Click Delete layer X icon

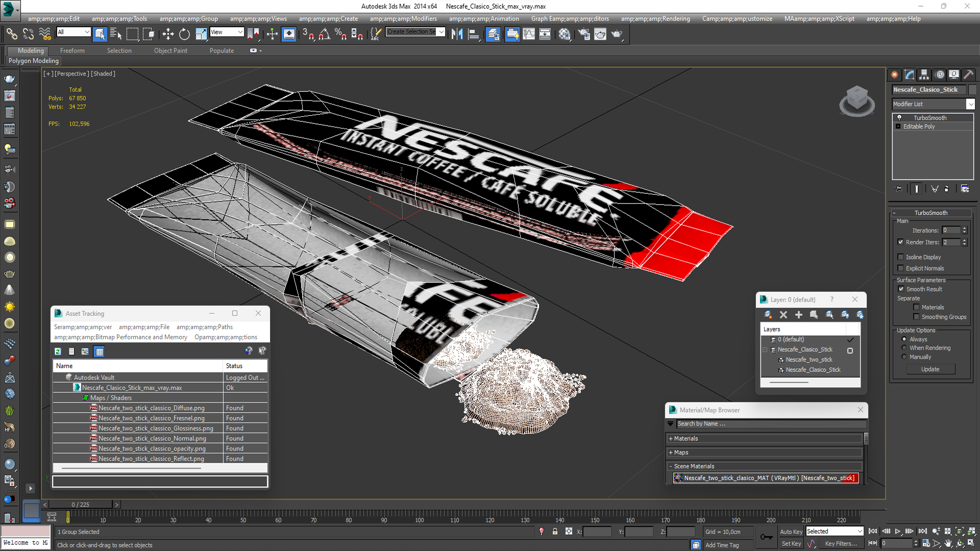[783, 315]
